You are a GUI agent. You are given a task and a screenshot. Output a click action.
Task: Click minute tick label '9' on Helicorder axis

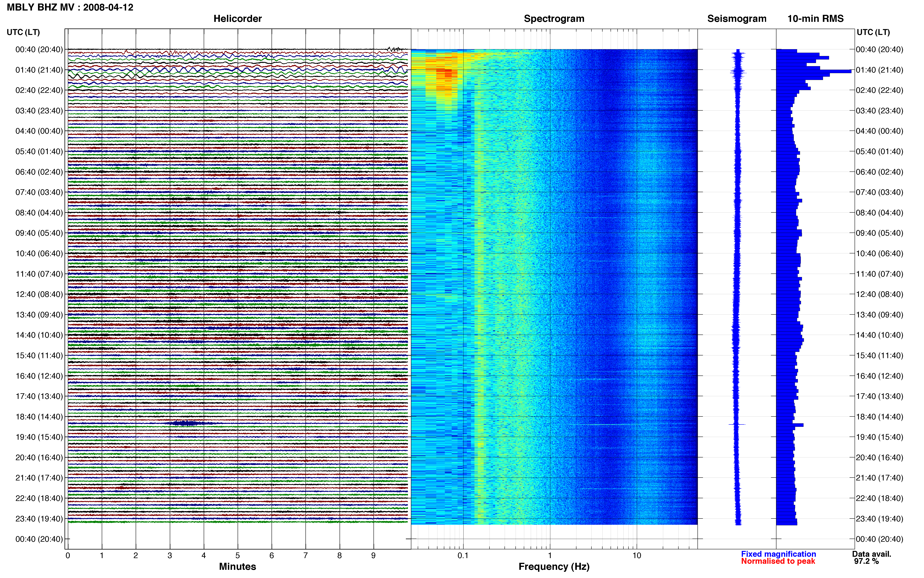373,555
